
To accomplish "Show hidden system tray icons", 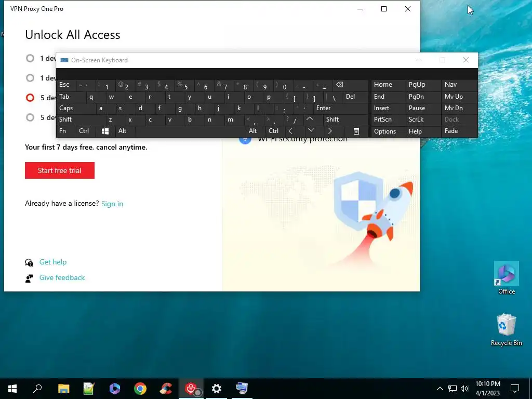I will [x=440, y=389].
